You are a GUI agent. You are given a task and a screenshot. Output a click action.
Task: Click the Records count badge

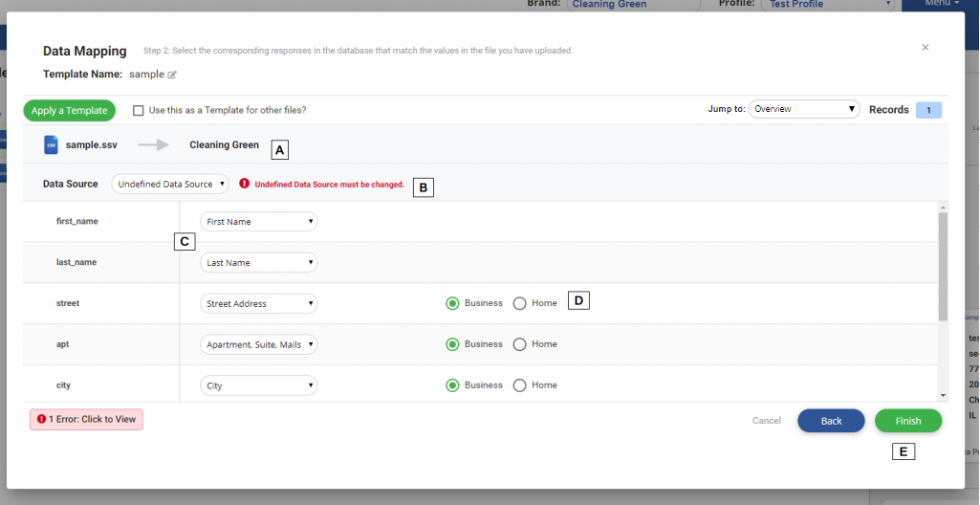(x=928, y=110)
